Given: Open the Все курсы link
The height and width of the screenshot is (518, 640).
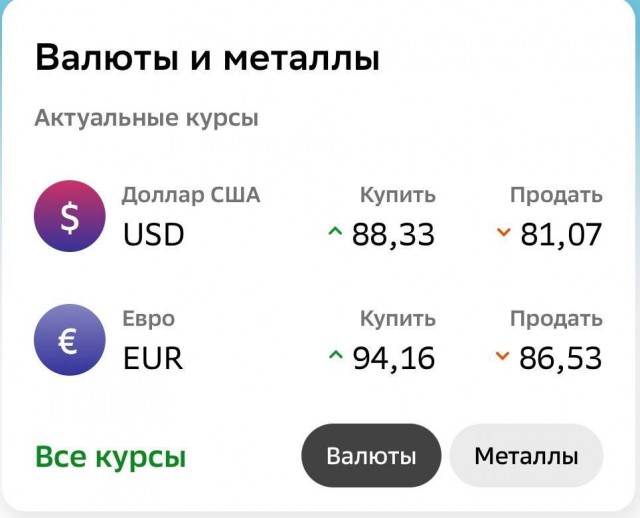Looking at the screenshot, I should [x=110, y=457].
